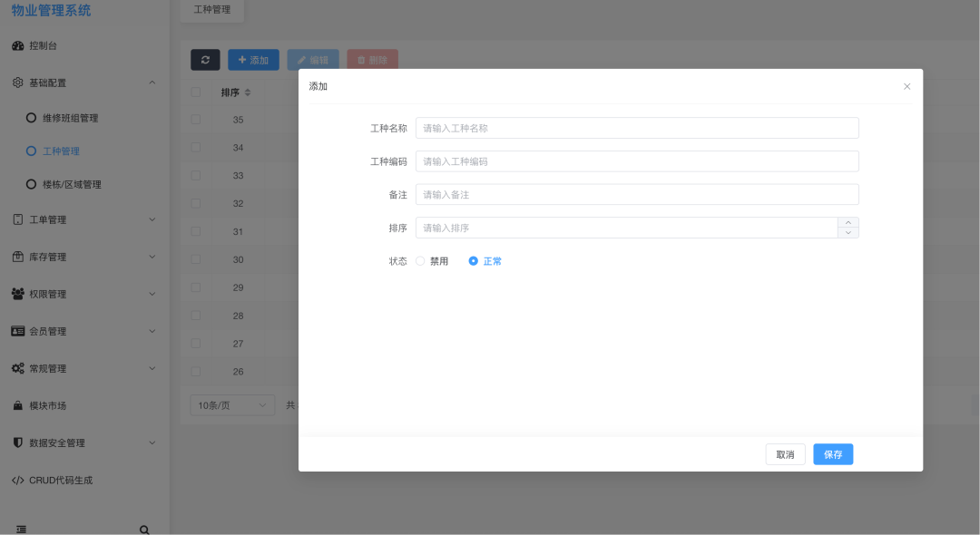Expand the 数据安全管理 menu chevron
This screenshot has height=535, width=980.
(152, 443)
